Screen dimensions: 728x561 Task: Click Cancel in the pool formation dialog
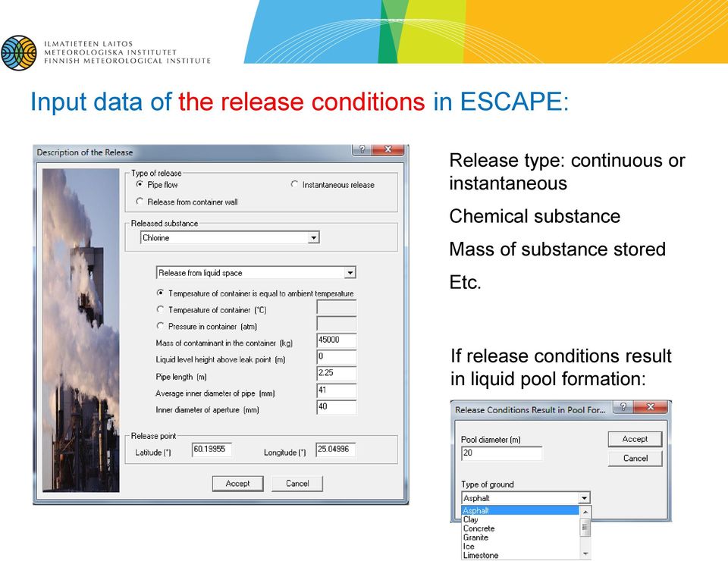pos(635,459)
